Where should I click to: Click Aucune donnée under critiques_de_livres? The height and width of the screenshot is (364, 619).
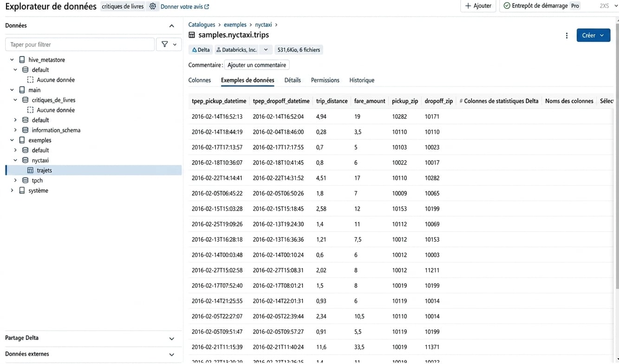tap(56, 110)
